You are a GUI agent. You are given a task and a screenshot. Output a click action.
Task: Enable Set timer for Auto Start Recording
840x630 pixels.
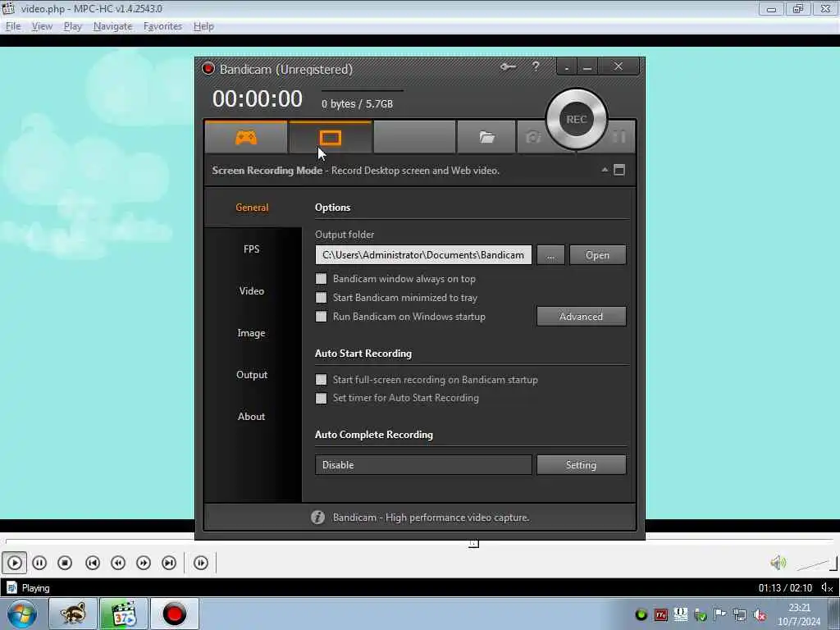(321, 398)
